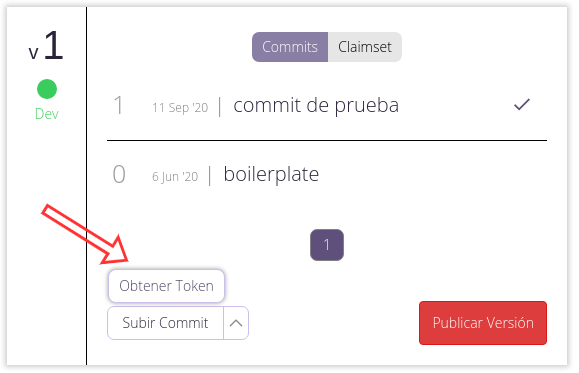This screenshot has height=373, width=579.
Task: Expand the chevron beside Subir Commit
Action: (236, 323)
